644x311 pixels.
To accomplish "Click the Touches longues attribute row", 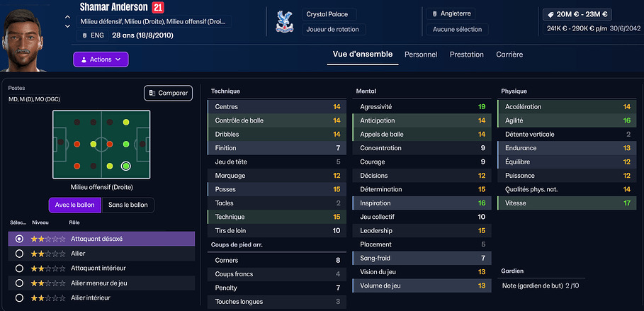I will 277,302.
